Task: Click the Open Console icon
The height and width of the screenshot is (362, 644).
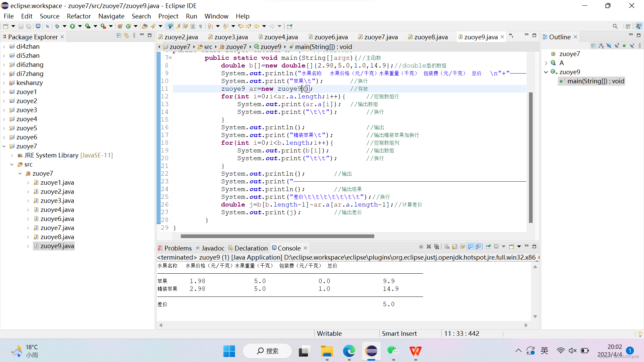Action: point(511,247)
